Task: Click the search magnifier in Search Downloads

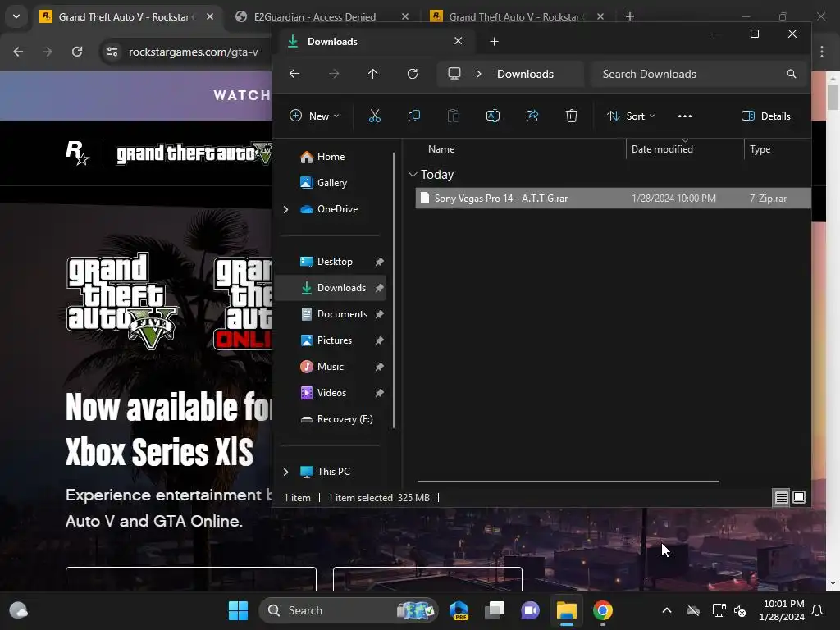Action: [792, 74]
